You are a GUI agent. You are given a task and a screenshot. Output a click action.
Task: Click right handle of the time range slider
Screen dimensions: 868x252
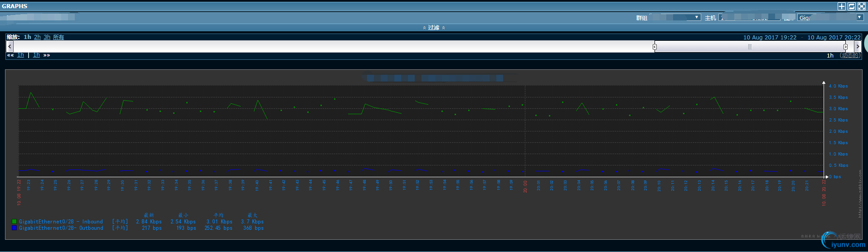845,47
